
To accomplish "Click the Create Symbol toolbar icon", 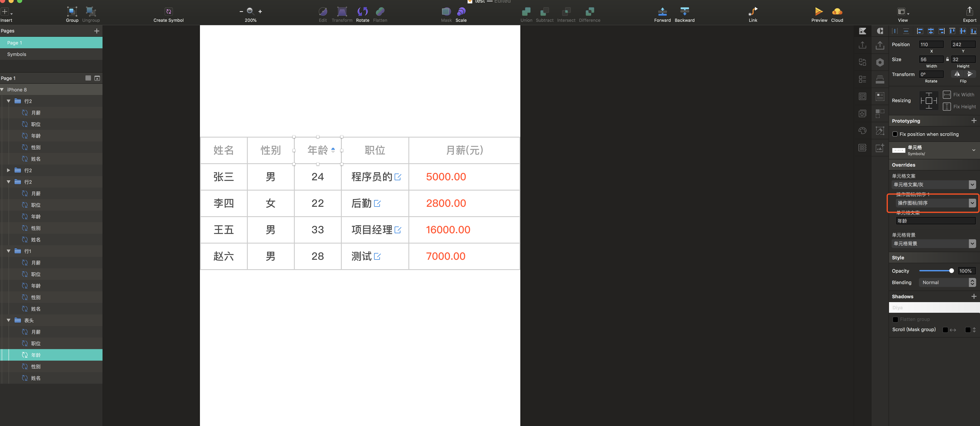I will point(169,12).
